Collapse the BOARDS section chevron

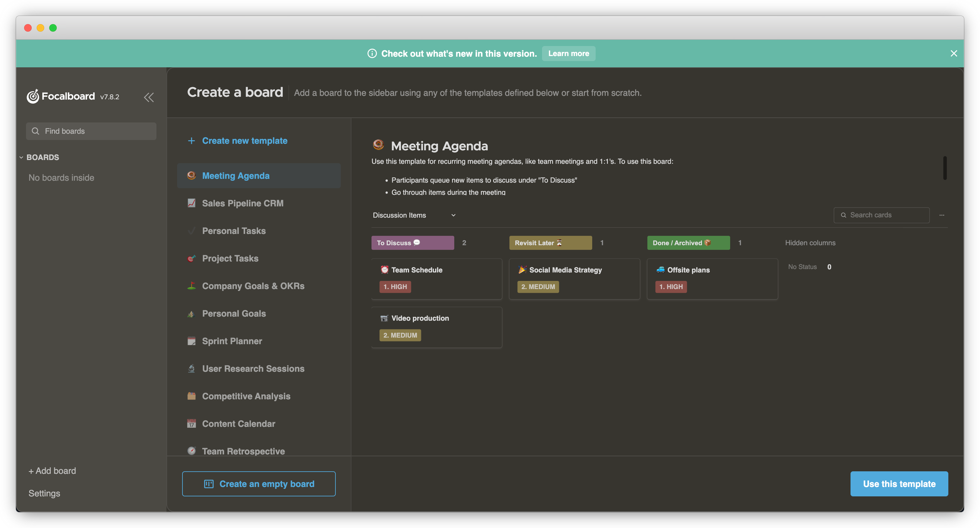(21, 158)
